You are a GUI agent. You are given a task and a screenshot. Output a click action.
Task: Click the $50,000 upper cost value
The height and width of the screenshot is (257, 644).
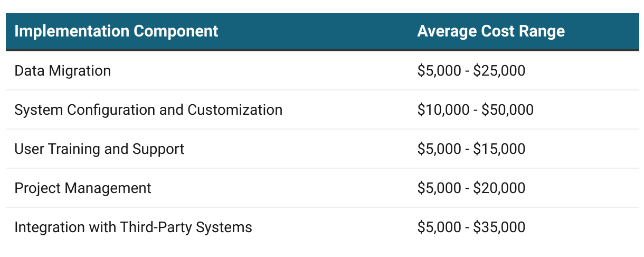pos(507,110)
